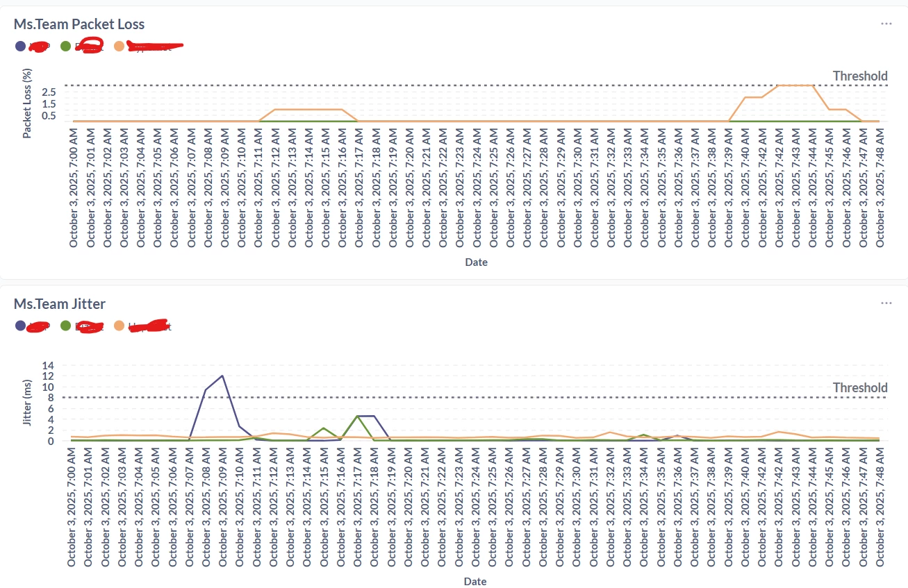
Task: Click the "Packet Loss (%)" y-axis title
Action: click(27, 103)
